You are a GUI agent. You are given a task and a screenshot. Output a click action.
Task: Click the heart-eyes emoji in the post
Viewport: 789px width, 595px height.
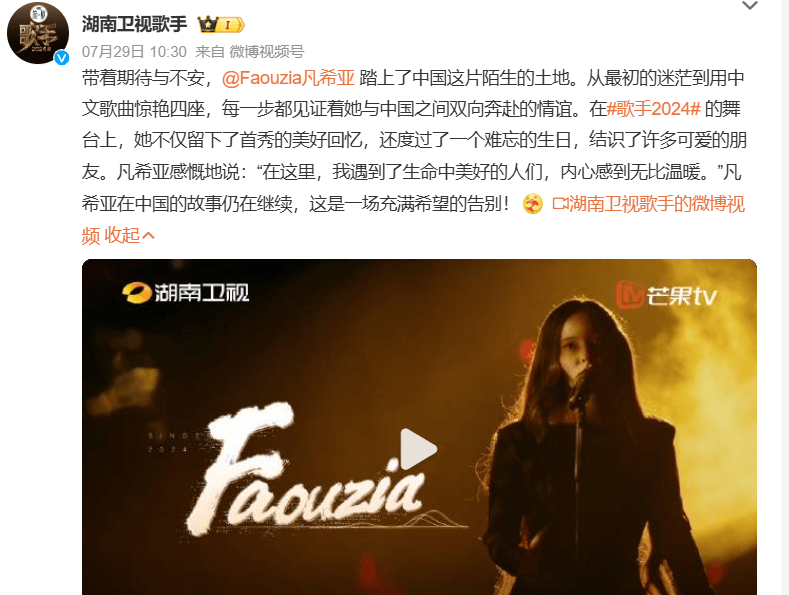click(x=533, y=204)
